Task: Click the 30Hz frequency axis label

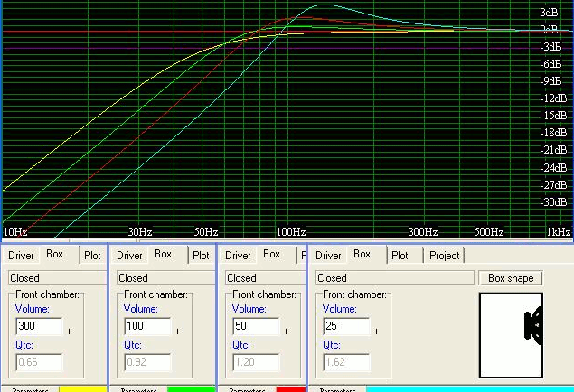Action: (140, 232)
